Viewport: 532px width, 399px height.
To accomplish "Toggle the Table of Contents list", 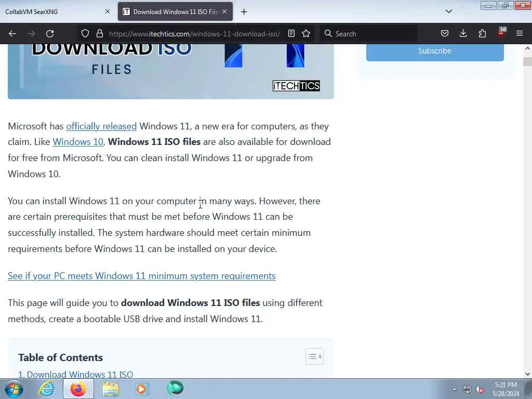I will (314, 356).
